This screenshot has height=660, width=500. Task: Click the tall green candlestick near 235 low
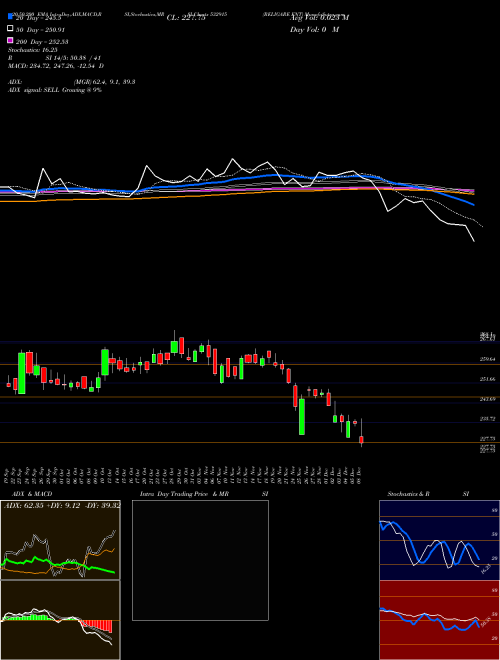point(302,416)
